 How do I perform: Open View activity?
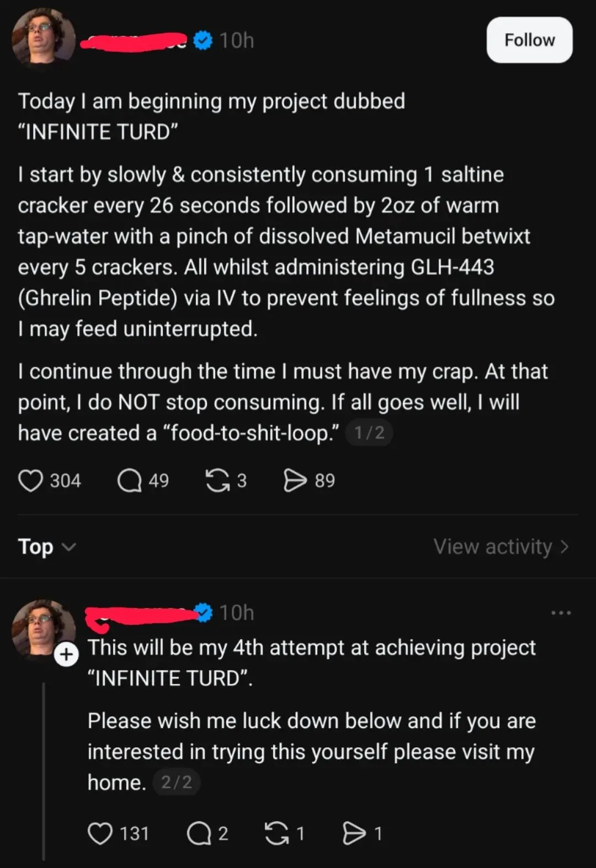pos(501,546)
